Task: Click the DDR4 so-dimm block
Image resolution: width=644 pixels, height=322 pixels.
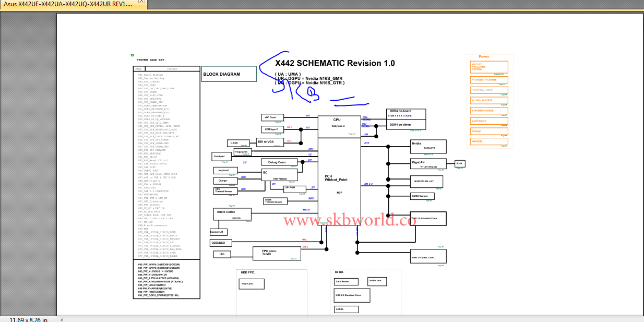Action: point(406,125)
